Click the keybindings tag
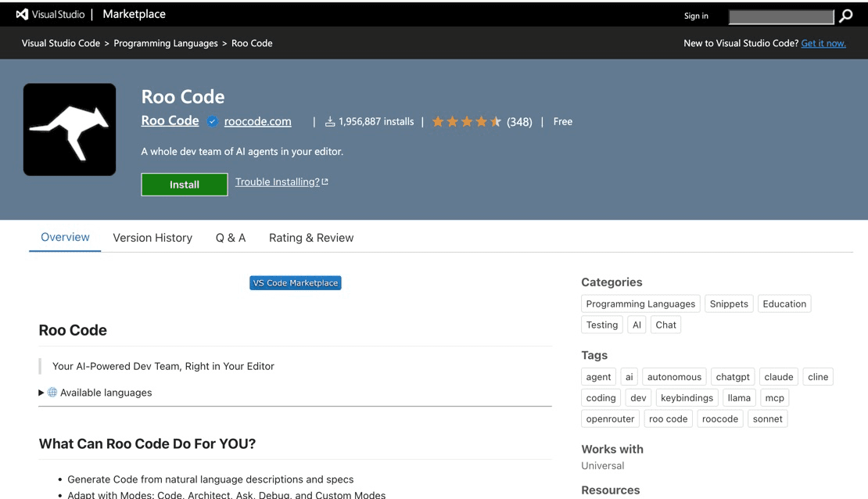Screen dimensions: 868x499 pos(687,397)
